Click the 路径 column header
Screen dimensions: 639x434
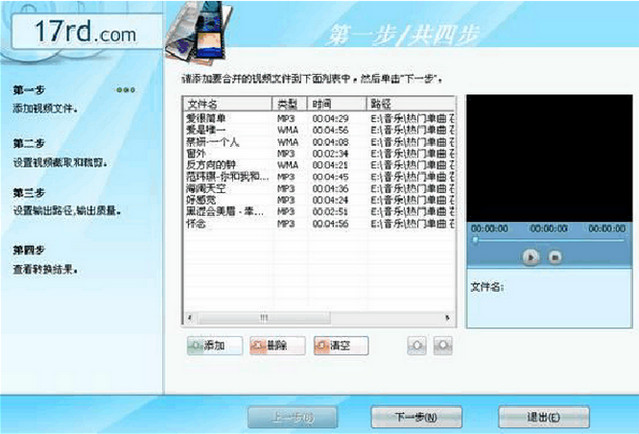tap(410, 104)
